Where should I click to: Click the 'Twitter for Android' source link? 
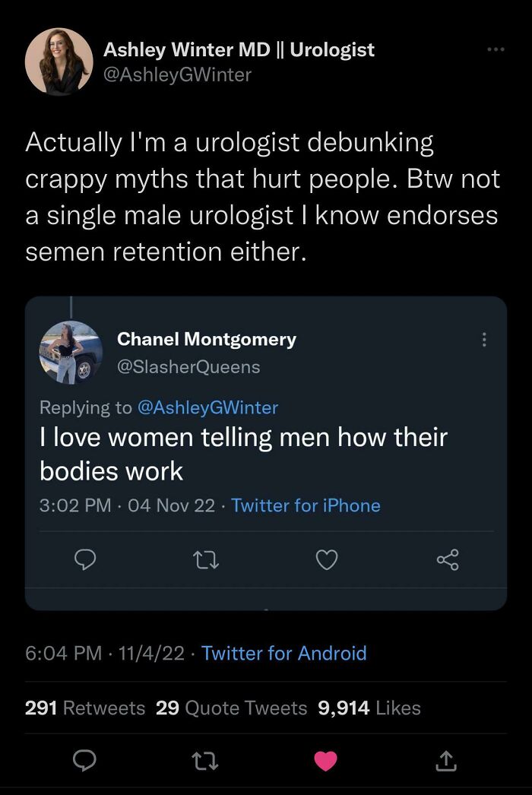click(x=283, y=653)
